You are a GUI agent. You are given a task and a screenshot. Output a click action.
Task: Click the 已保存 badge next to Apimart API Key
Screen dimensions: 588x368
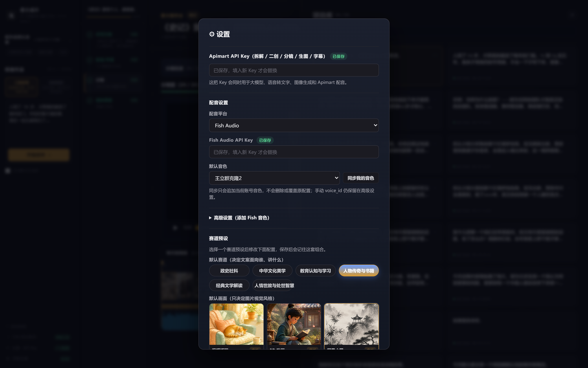[x=339, y=56]
